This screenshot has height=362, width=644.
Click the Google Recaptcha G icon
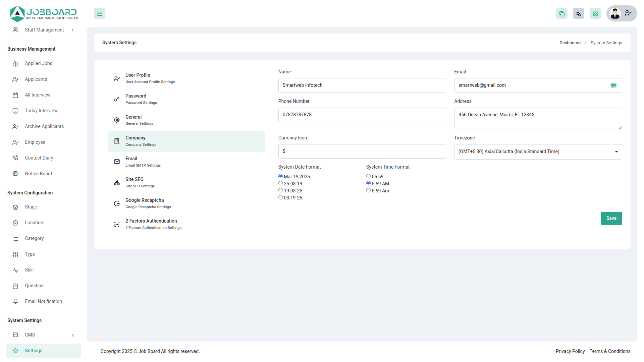point(117,203)
